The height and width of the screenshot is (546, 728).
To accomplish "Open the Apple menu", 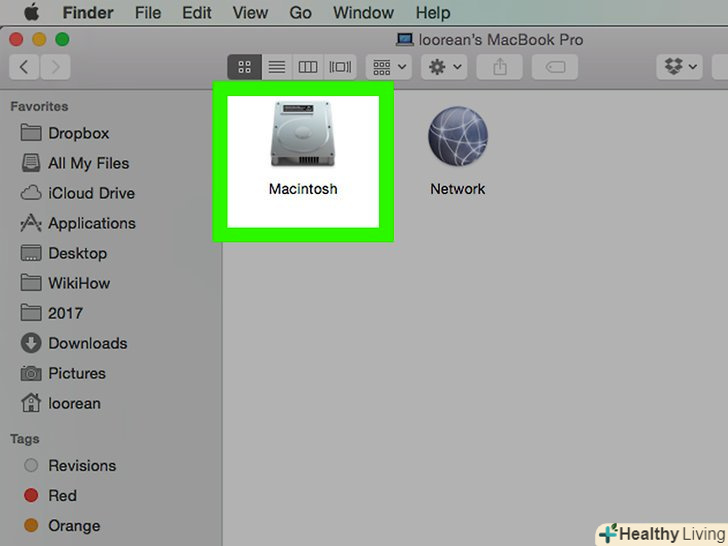I will (x=31, y=13).
